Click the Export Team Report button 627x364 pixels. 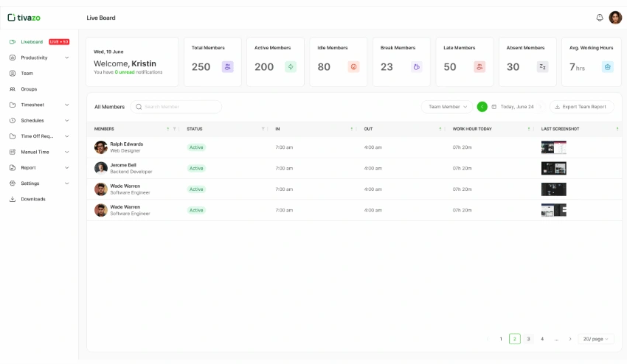[x=581, y=107]
